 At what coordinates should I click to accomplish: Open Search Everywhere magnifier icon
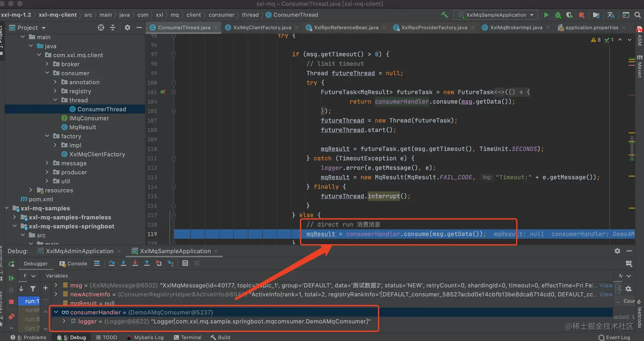[x=638, y=15]
